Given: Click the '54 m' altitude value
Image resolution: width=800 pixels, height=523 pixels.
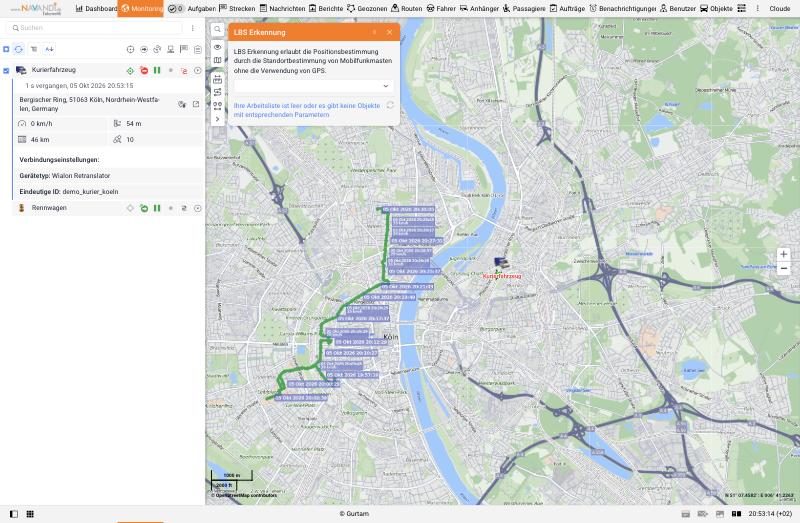Looking at the screenshot, I should tap(134, 123).
